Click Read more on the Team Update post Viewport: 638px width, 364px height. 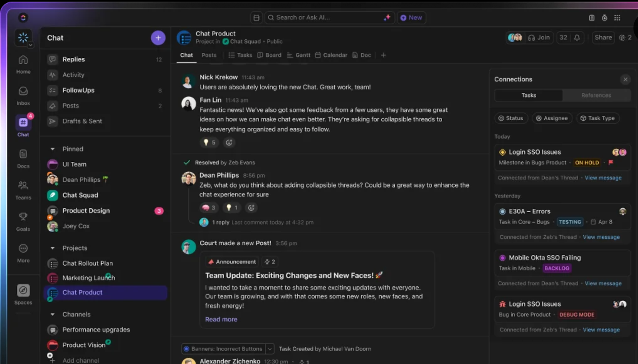tap(221, 319)
